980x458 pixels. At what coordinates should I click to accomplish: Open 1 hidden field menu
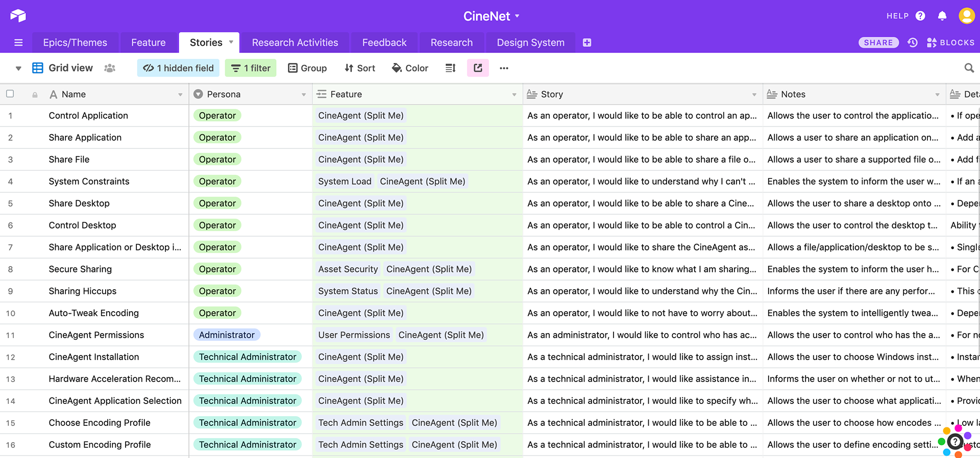pyautogui.click(x=178, y=68)
